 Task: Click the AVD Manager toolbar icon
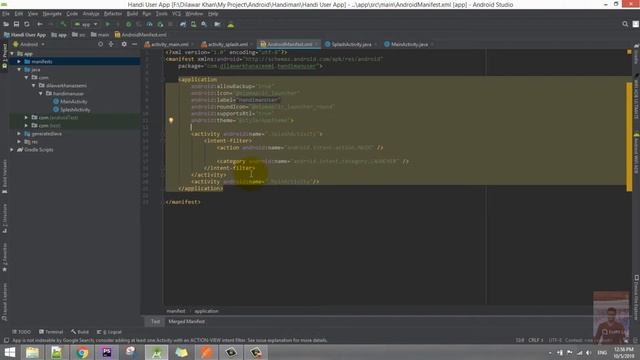(193, 24)
